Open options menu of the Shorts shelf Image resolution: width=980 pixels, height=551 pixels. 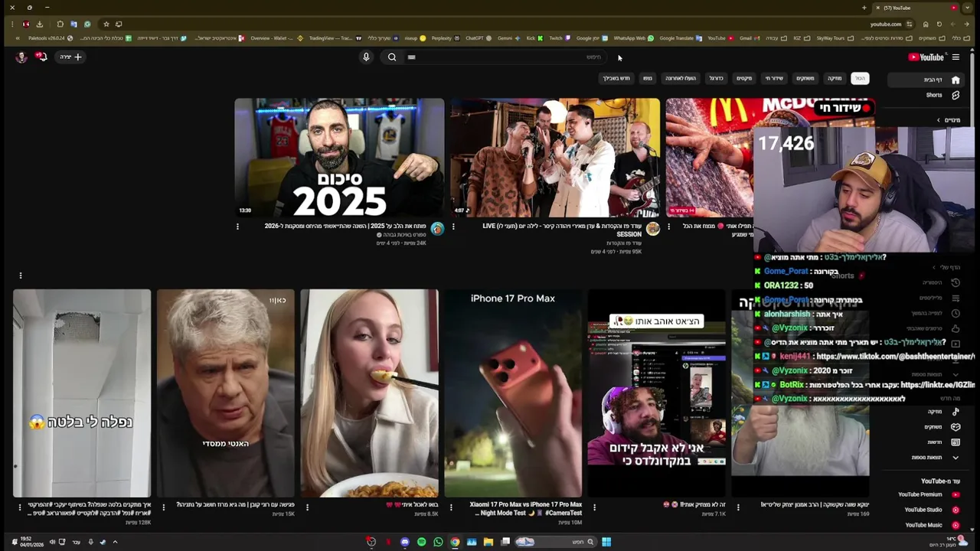pyautogui.click(x=21, y=275)
